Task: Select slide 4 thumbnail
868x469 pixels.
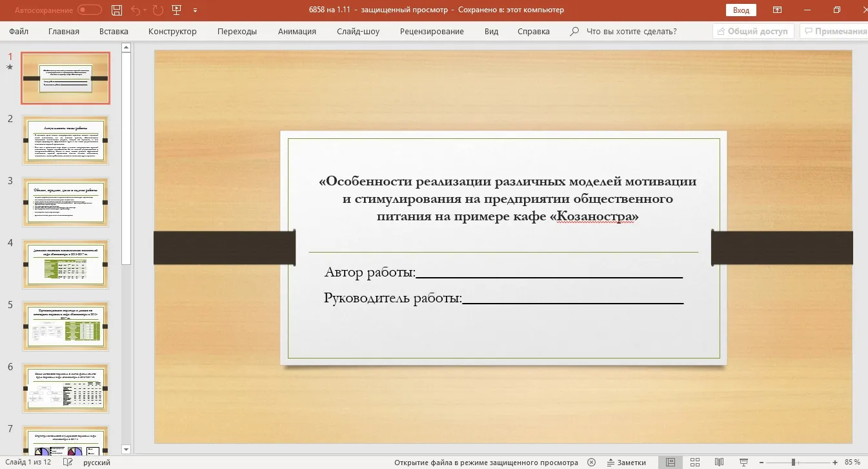Action: [65, 264]
